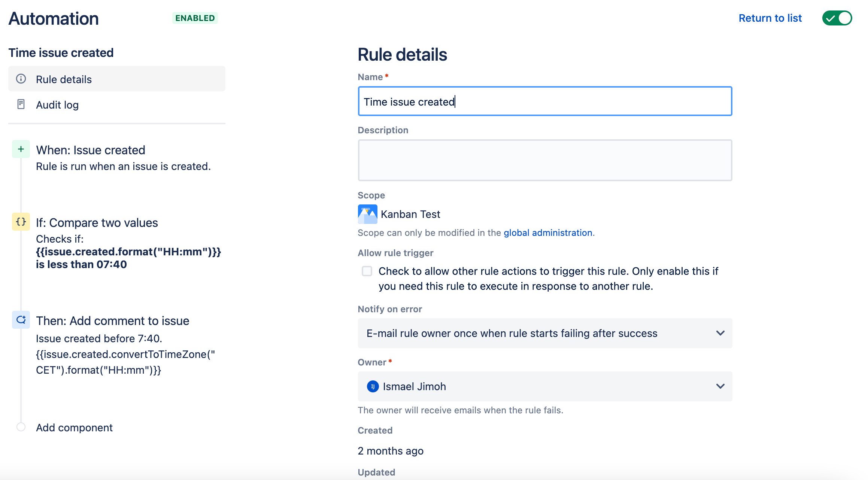
Task: Expand the Owner dropdown chevron
Action: [x=720, y=386]
